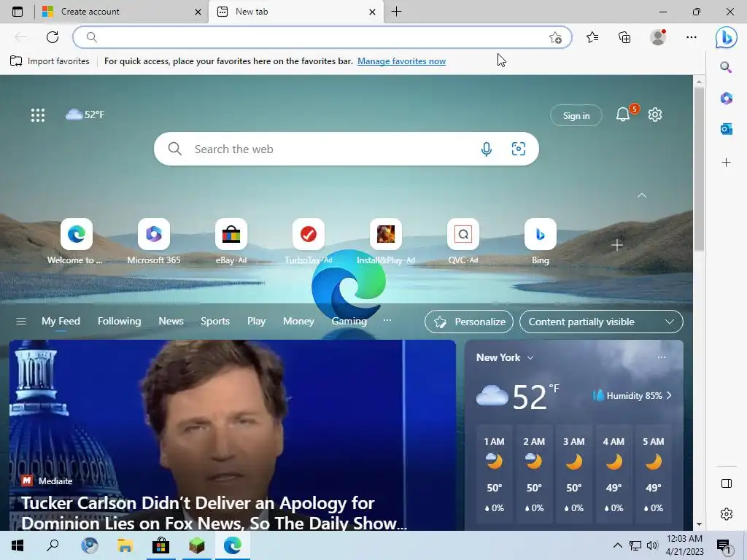
Task: Open the sidebar settings gear
Action: (x=727, y=514)
